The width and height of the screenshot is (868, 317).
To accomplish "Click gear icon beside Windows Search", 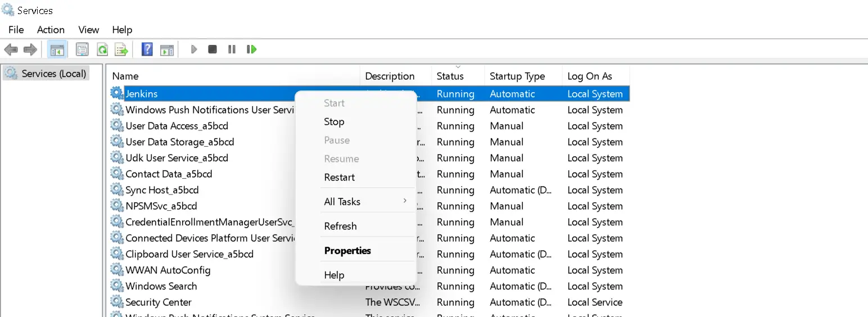I will (x=117, y=286).
